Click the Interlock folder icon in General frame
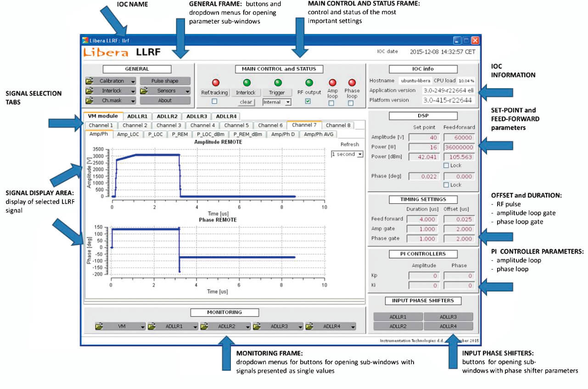The width and height of the screenshot is (588, 389). pos(90,91)
